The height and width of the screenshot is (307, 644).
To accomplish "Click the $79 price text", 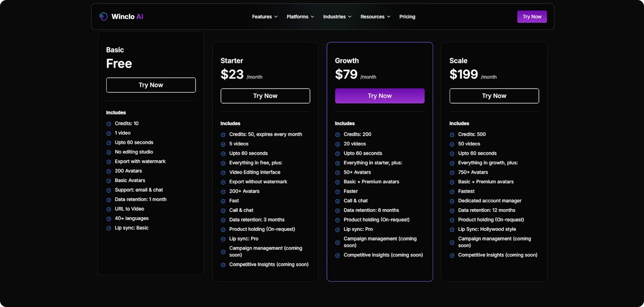I will point(346,74).
